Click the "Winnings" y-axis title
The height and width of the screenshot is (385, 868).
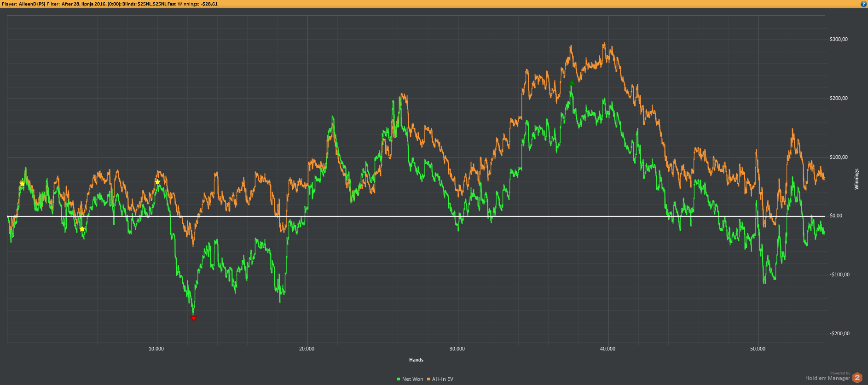tap(856, 179)
